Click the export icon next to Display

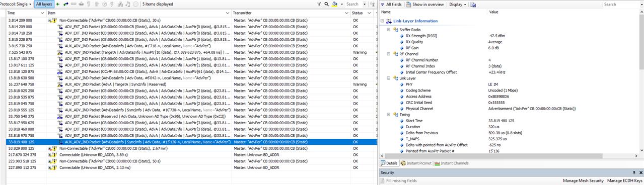click(472, 4)
